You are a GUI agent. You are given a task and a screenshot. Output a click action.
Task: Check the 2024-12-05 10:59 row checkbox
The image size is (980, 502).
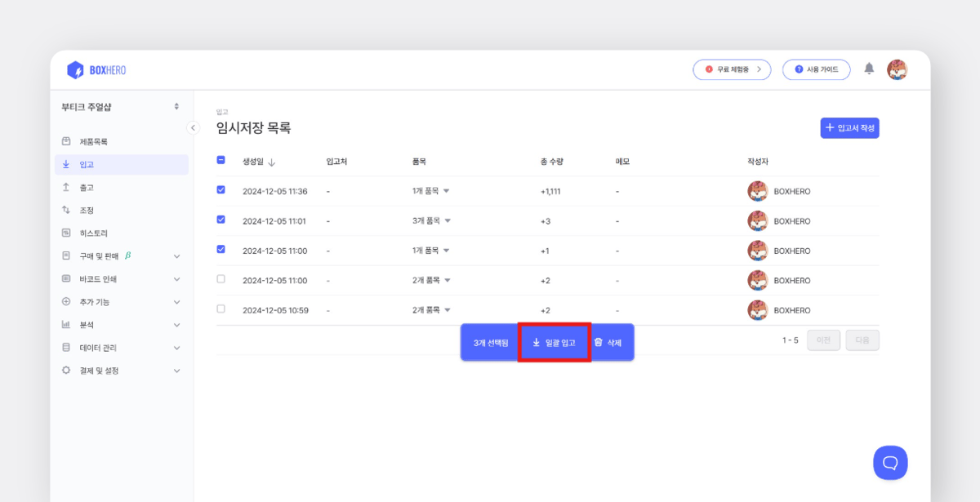pyautogui.click(x=220, y=309)
